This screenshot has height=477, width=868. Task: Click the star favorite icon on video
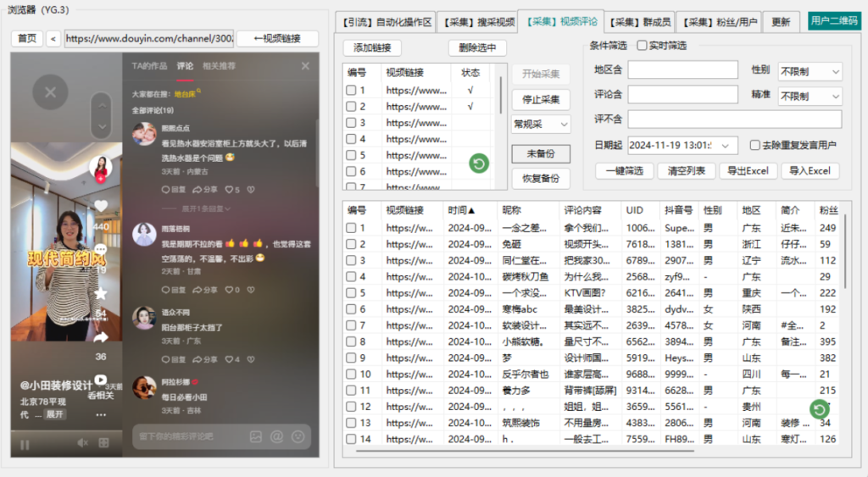coord(101,293)
